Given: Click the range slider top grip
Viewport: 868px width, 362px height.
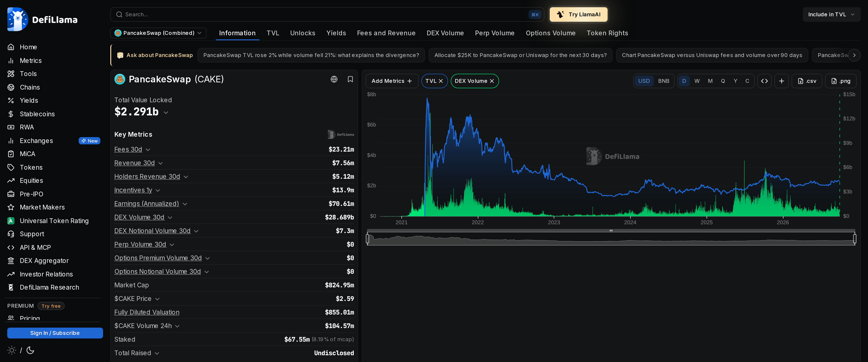Looking at the screenshot, I should point(611,231).
